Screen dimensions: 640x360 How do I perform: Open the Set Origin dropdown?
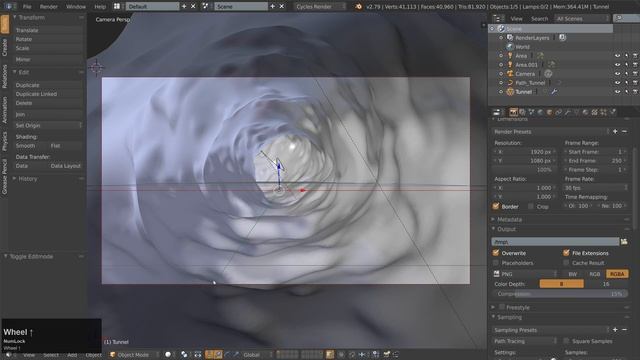48,125
